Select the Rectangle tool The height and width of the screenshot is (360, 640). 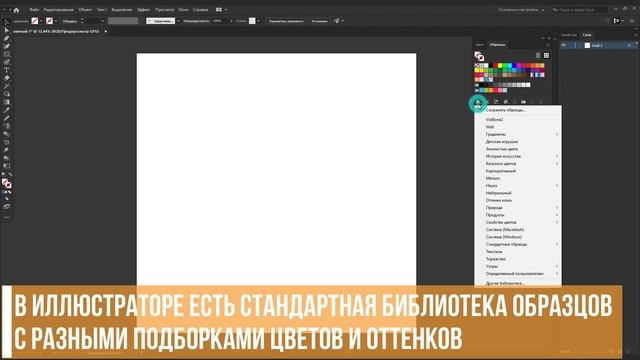pyautogui.click(x=7, y=54)
